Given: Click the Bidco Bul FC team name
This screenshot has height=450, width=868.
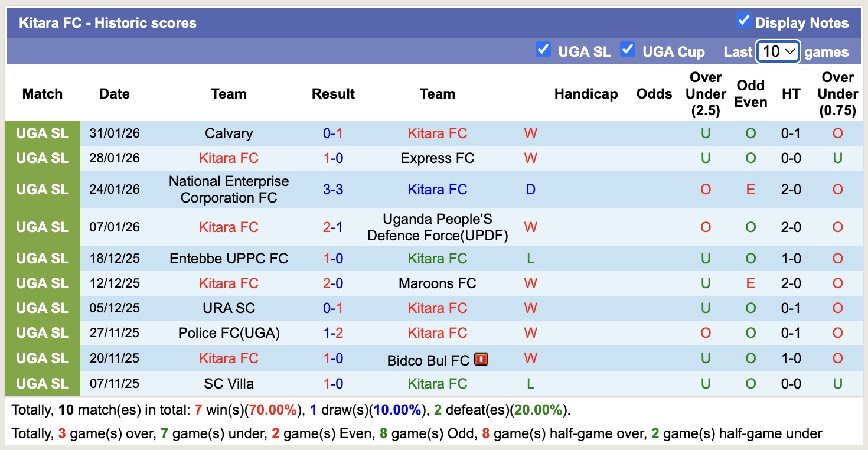Looking at the screenshot, I should coord(428,359).
